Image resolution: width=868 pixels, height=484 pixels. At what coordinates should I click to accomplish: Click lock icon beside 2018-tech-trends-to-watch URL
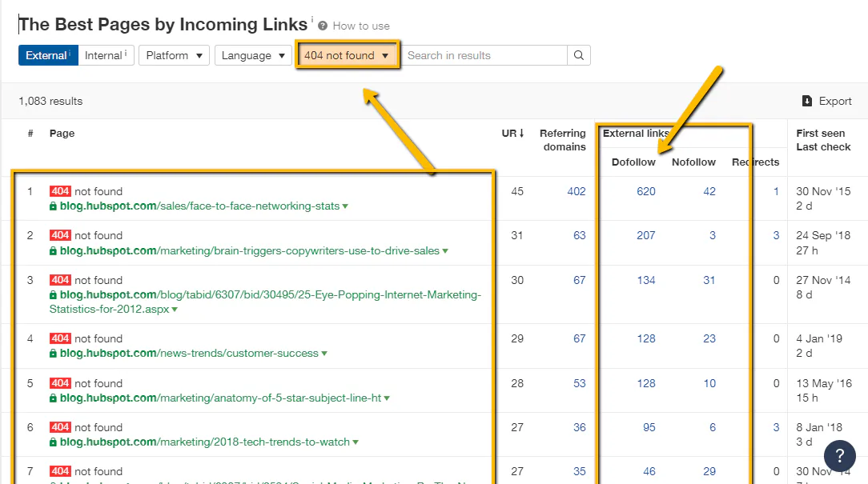53,442
